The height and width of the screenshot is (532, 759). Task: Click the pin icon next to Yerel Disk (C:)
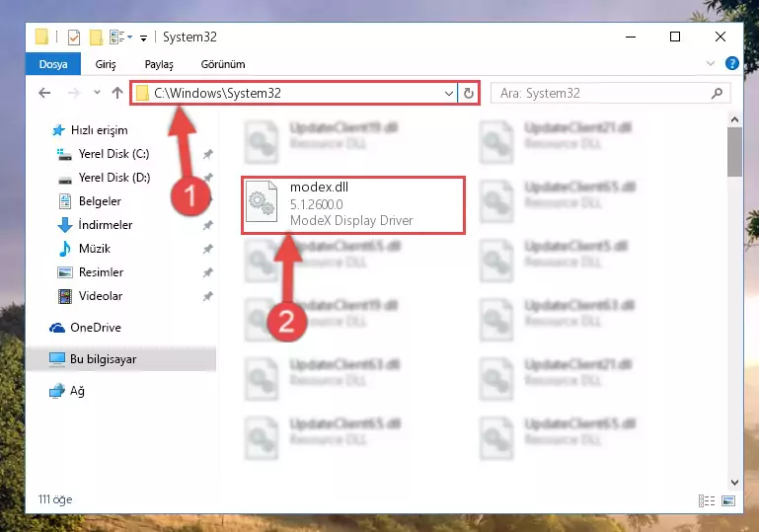pyautogui.click(x=207, y=154)
